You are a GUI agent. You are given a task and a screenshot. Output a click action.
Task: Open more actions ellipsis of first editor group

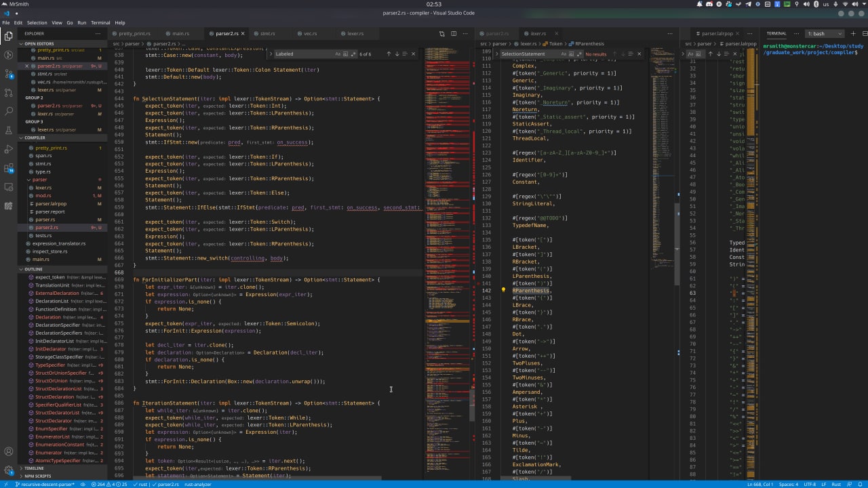pos(465,33)
